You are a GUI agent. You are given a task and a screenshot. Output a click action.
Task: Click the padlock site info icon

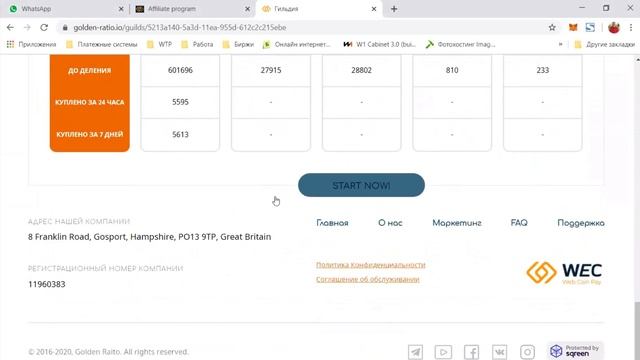(64, 27)
